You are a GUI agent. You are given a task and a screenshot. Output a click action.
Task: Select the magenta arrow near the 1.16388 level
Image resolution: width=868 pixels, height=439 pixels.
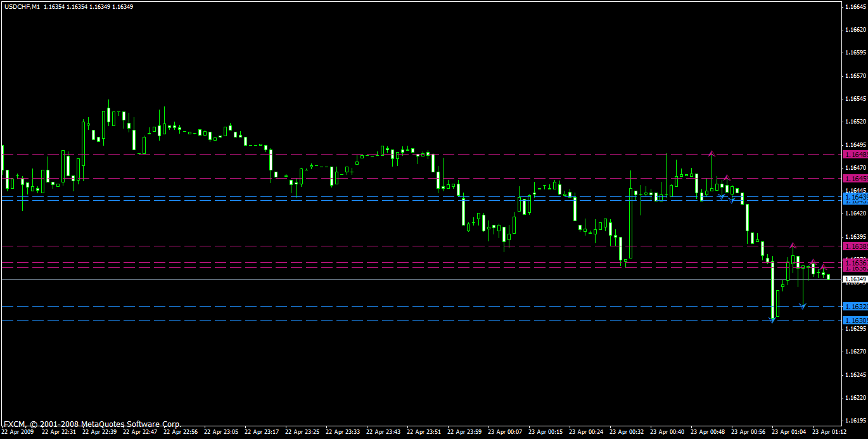point(793,245)
